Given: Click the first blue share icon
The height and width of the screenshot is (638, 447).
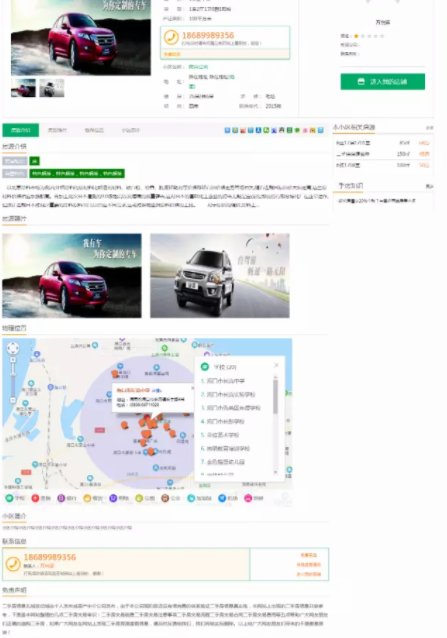Looking at the screenshot, I should coord(227,130).
